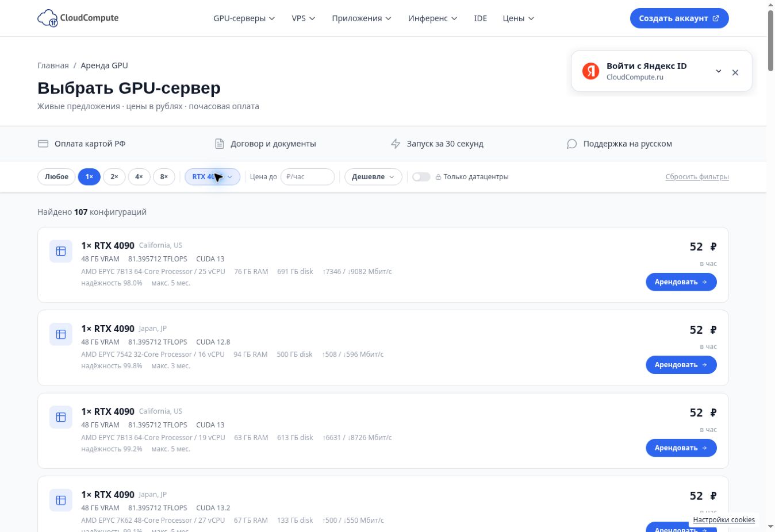The image size is (775, 532).
Task: Click the lightning launch icon
Action: 396,144
